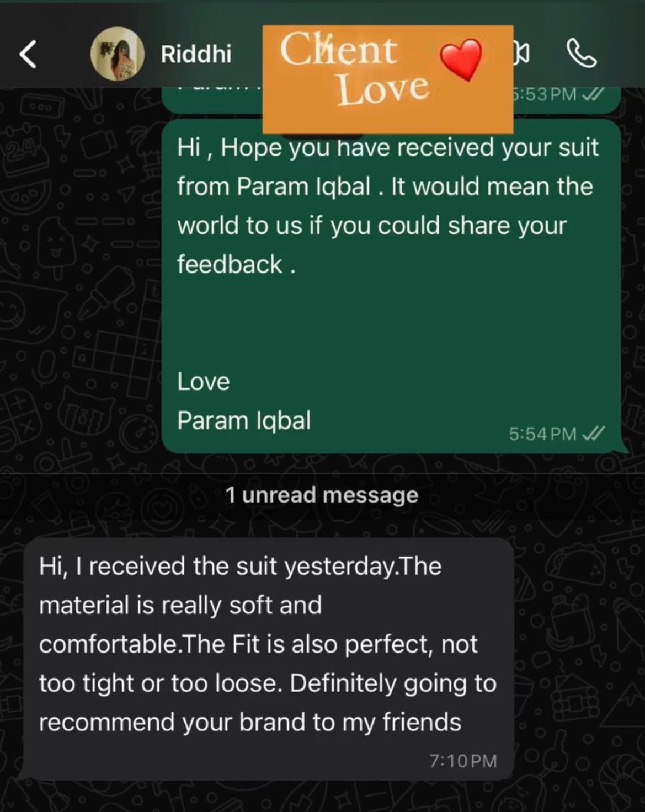
Task: Click "world to us if you could share" line
Action: tap(371, 226)
